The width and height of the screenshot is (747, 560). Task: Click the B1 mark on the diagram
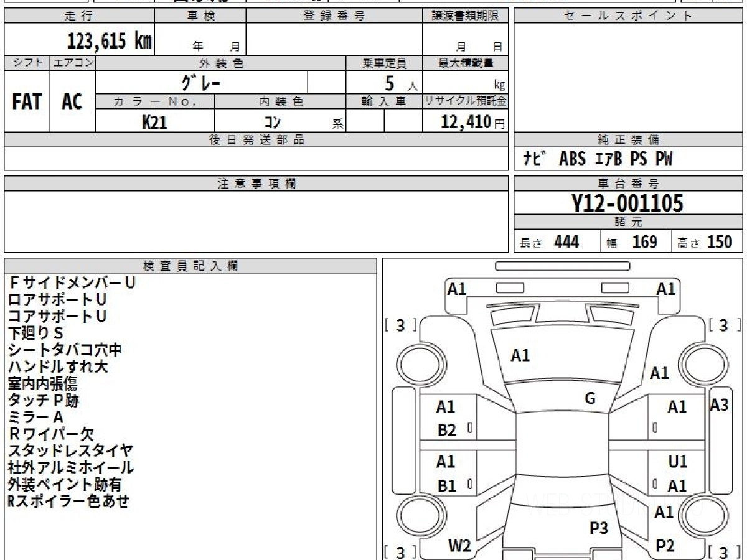pyautogui.click(x=446, y=486)
